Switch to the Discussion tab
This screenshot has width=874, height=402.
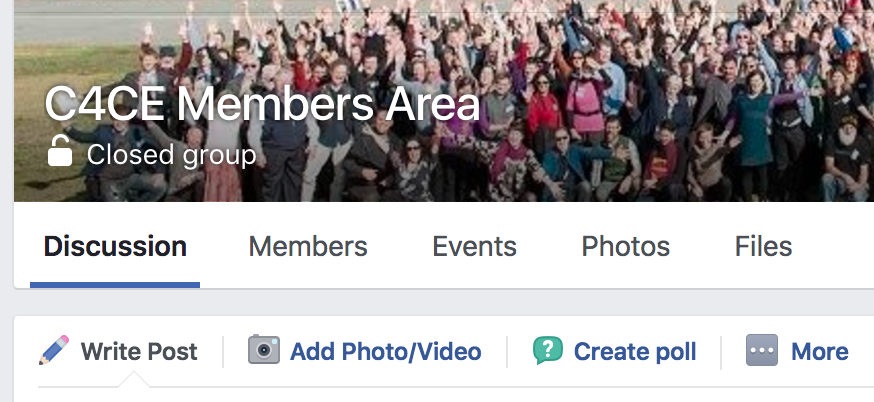click(x=115, y=246)
